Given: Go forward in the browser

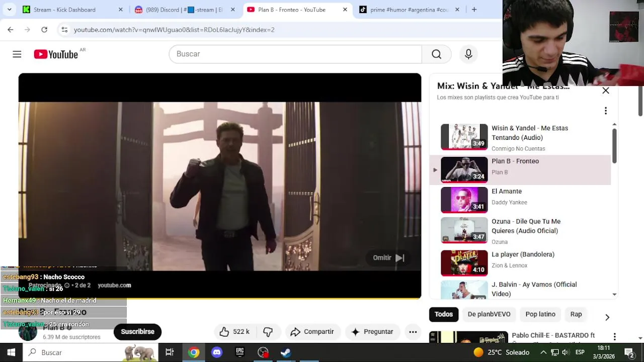Looking at the screenshot, I should click(27, 30).
